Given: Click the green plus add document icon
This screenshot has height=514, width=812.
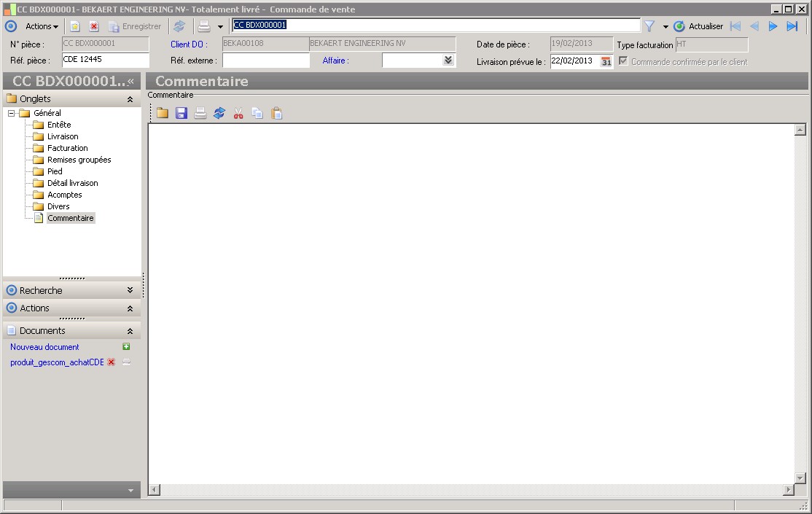Looking at the screenshot, I should (126, 346).
